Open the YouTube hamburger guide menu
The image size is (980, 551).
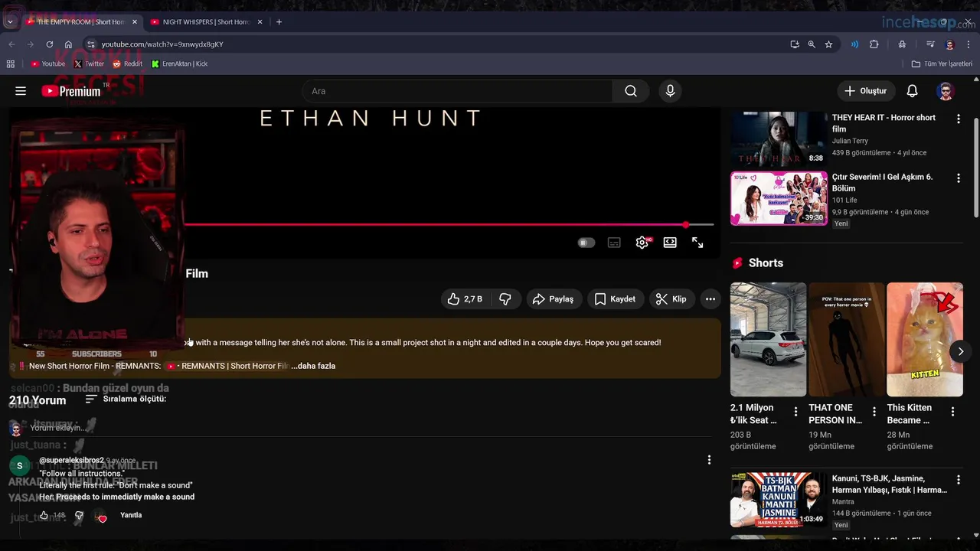21,91
